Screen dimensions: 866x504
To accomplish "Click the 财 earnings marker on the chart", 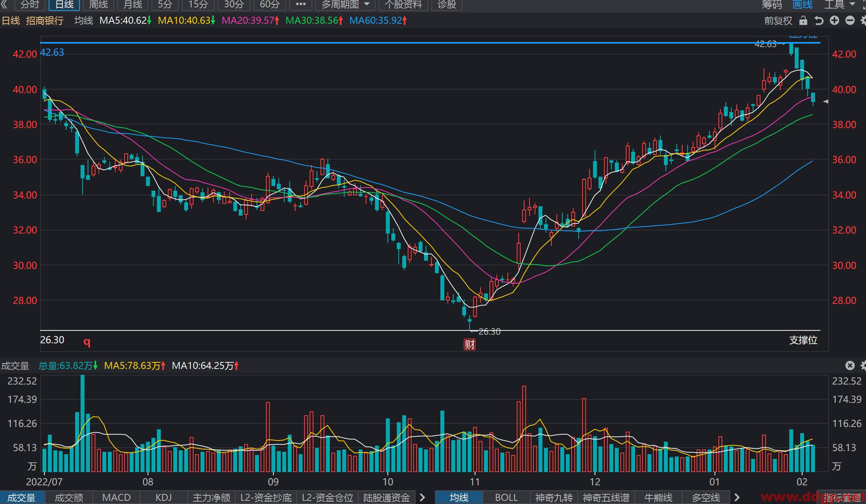I will point(470,344).
